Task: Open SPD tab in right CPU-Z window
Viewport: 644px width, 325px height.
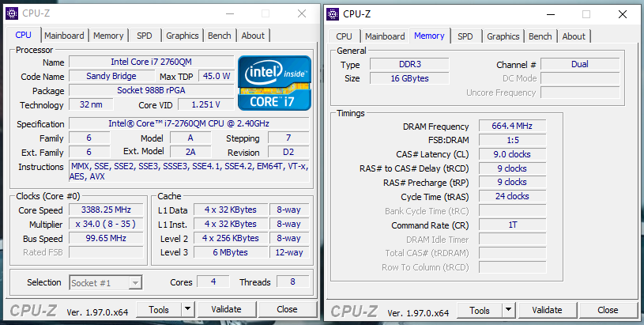Action: [x=465, y=36]
